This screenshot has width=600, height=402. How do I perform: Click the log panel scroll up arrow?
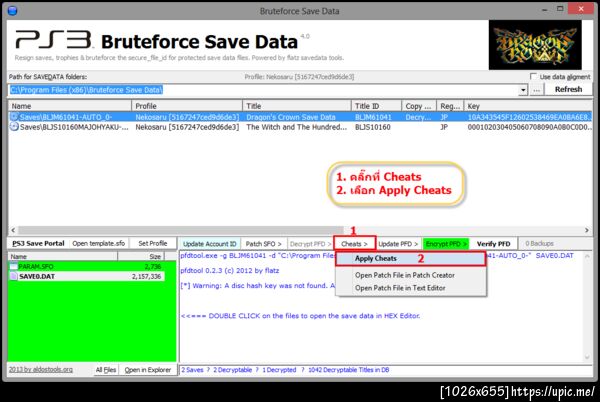(587, 256)
